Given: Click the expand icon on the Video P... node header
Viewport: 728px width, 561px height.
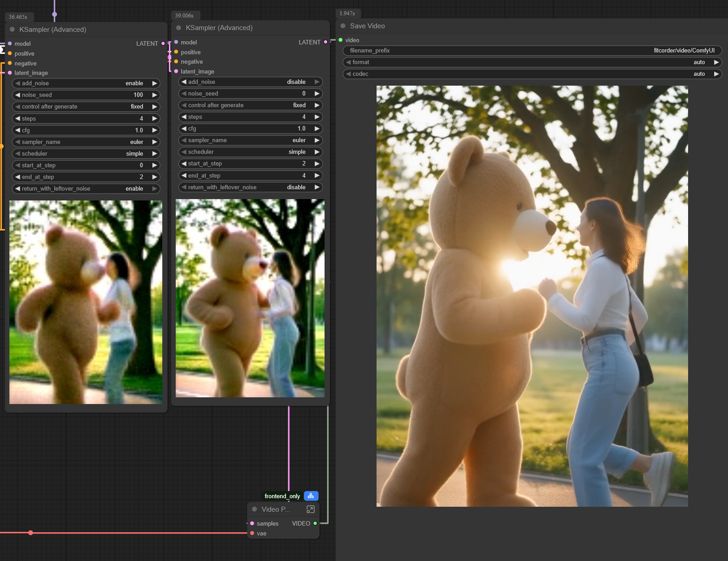Looking at the screenshot, I should (310, 509).
